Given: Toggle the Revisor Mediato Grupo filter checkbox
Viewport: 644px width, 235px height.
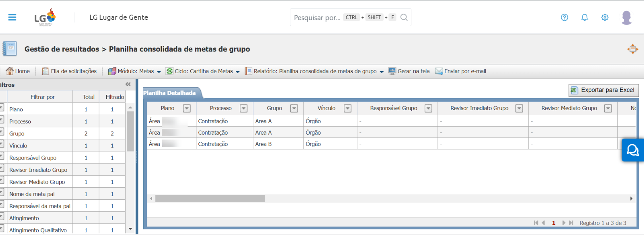Looking at the screenshot, I should [x=2, y=180].
